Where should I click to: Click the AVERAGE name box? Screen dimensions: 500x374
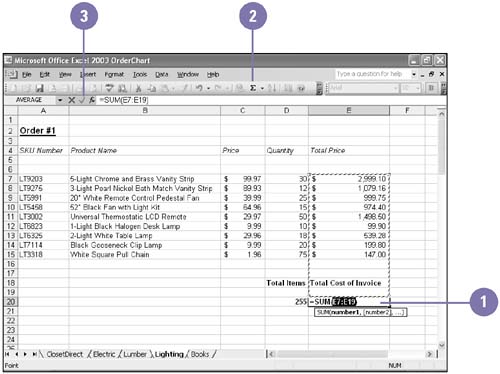30,100
